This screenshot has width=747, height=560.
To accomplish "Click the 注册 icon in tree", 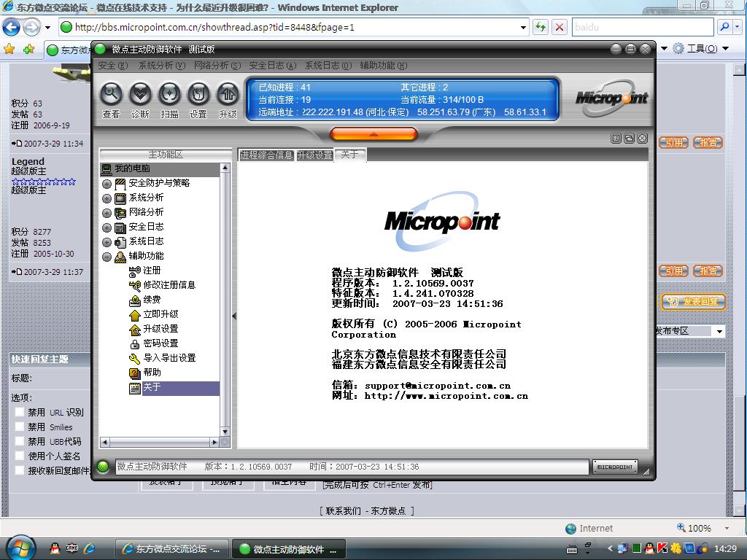I will 135,271.
